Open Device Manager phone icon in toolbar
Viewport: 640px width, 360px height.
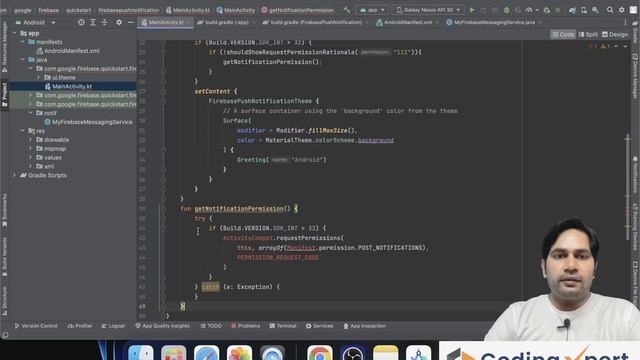click(584, 10)
